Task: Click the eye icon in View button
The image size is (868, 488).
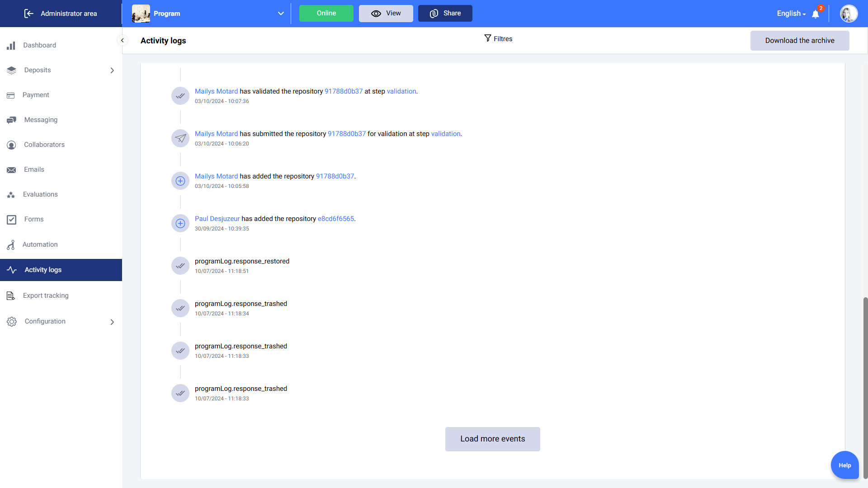Action: pyautogui.click(x=376, y=14)
